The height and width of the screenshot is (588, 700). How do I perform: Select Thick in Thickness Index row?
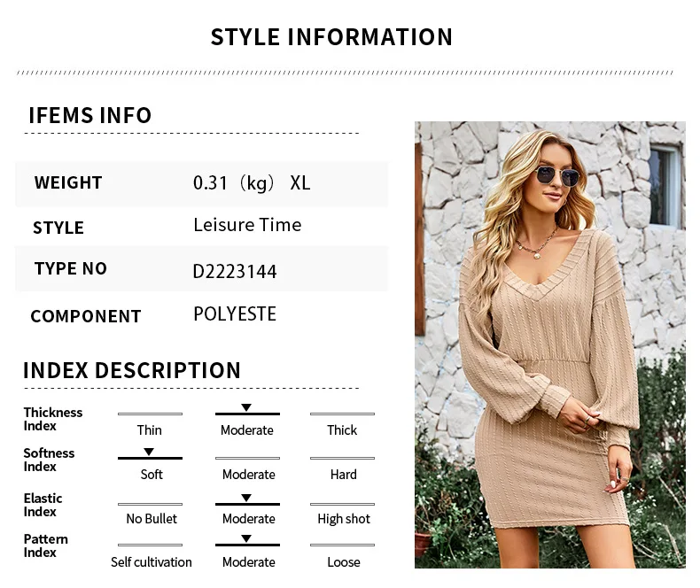pos(342,430)
